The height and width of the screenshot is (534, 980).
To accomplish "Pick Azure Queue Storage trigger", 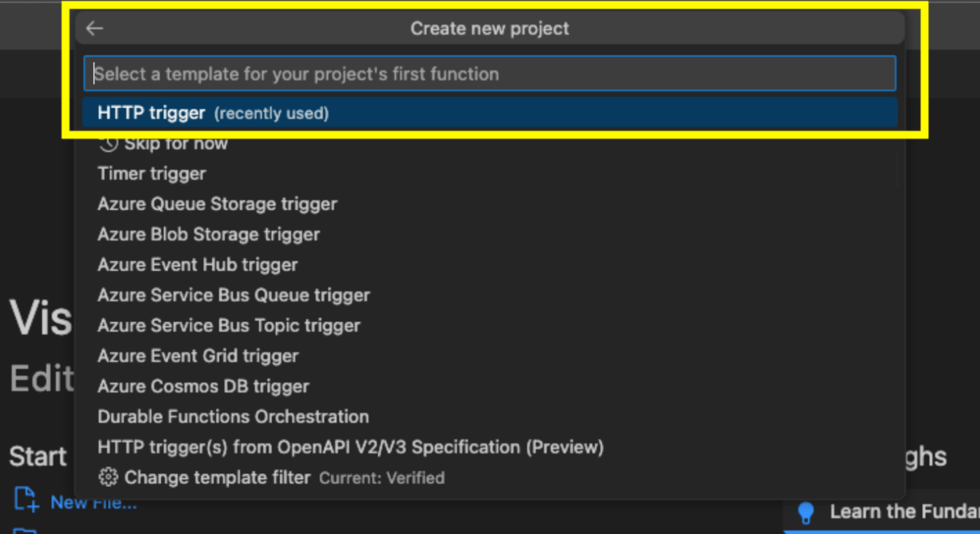I will click(489, 204).
